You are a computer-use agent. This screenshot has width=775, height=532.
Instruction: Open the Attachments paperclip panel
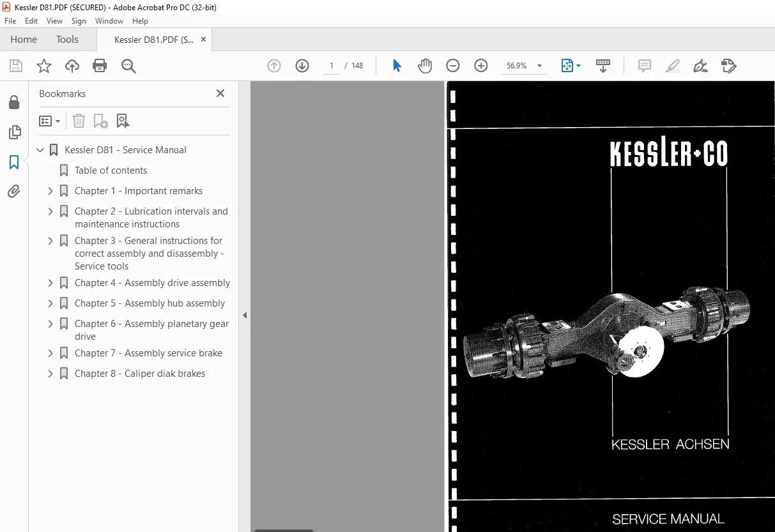coord(14,191)
